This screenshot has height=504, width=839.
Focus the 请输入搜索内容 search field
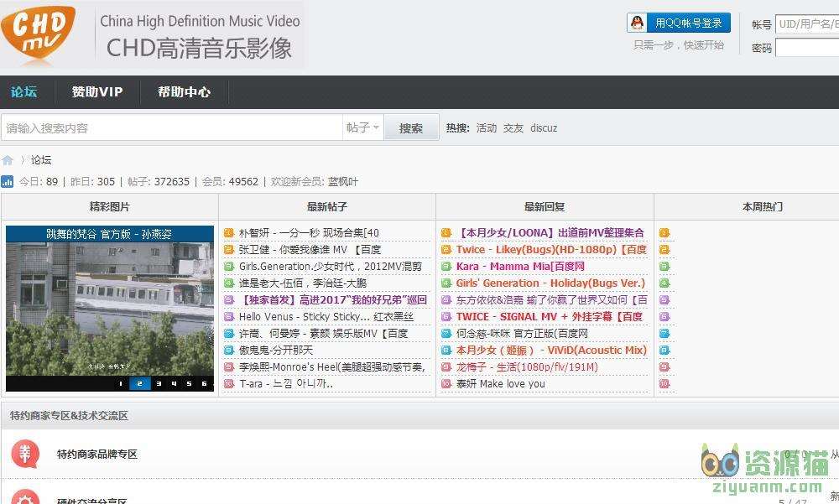pyautogui.click(x=172, y=127)
